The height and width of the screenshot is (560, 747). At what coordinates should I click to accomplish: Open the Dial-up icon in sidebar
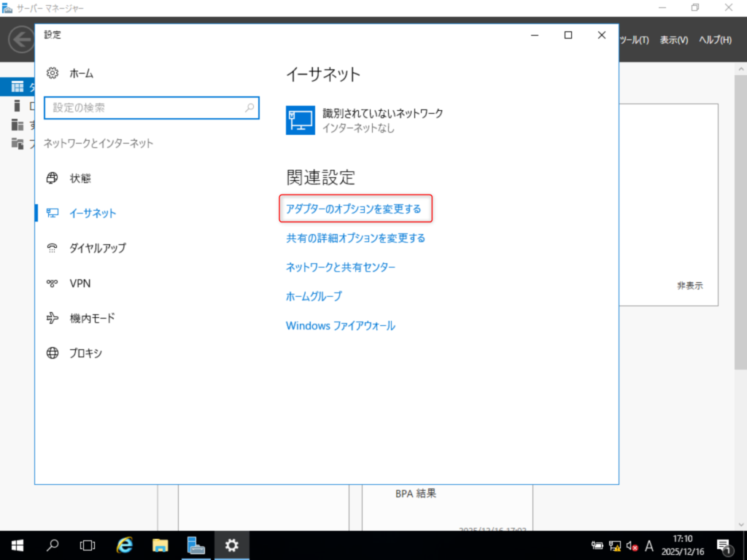[x=52, y=248]
